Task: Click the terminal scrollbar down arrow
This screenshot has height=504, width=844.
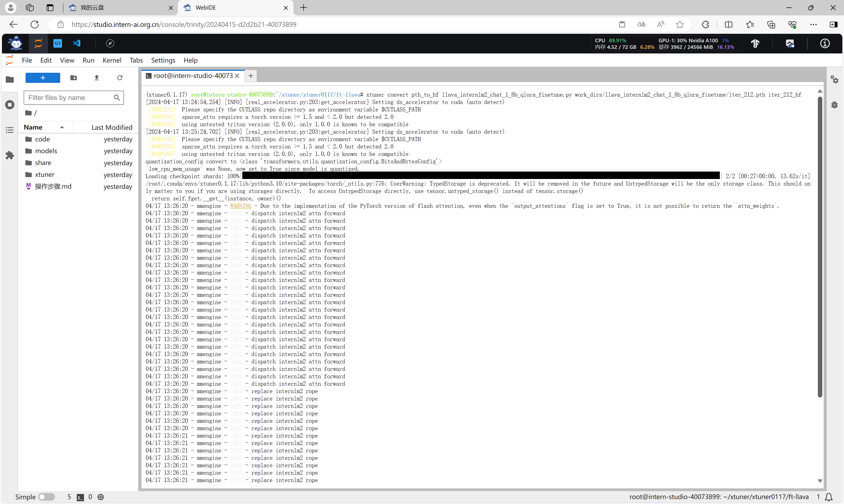Action: tap(820, 481)
